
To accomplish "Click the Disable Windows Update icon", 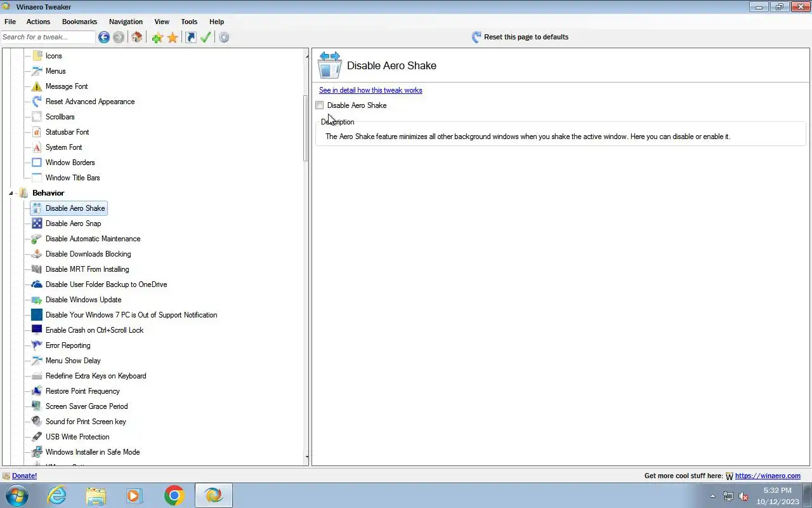I will point(37,300).
